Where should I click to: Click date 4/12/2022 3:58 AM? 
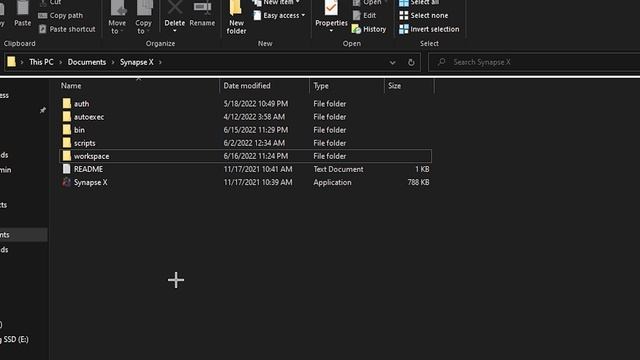(x=254, y=117)
